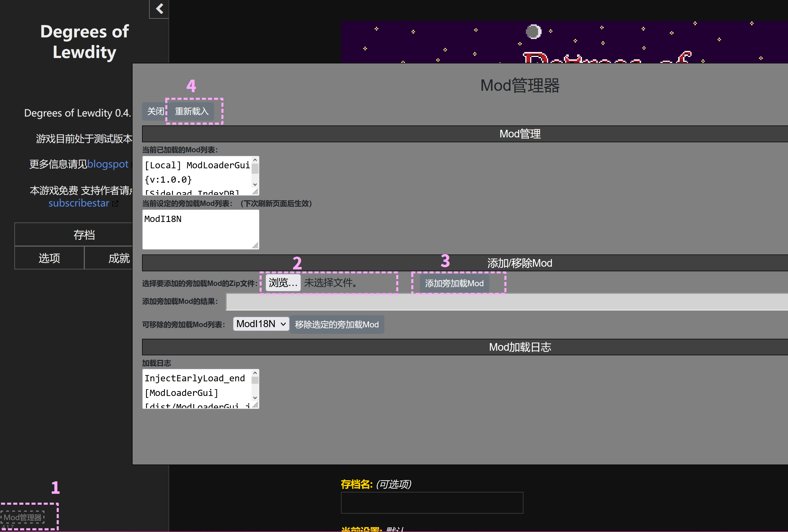The width and height of the screenshot is (788, 532).
Task: Open the 选项 options tab
Action: pyautogui.click(x=50, y=258)
